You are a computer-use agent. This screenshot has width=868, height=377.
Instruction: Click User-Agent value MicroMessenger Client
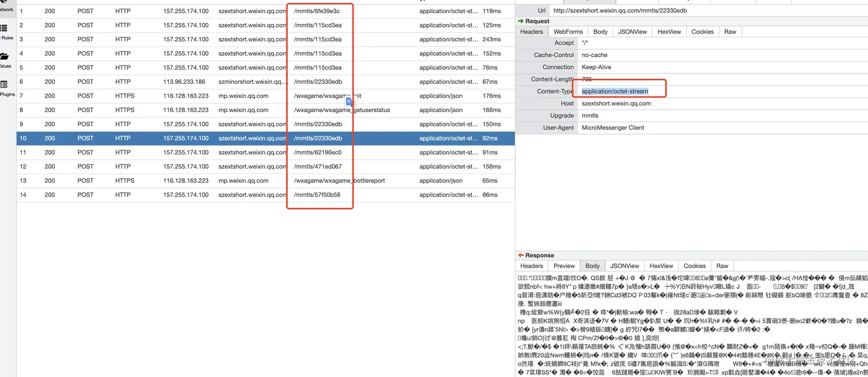click(613, 128)
